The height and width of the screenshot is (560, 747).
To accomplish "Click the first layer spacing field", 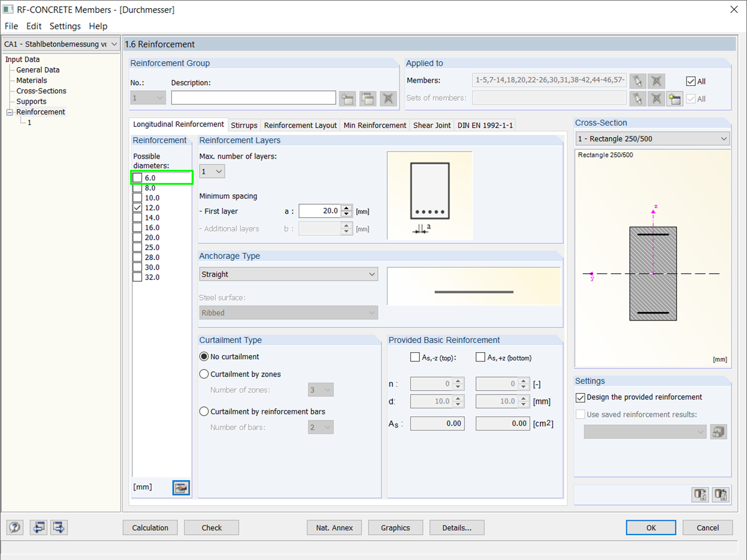I will [320, 211].
